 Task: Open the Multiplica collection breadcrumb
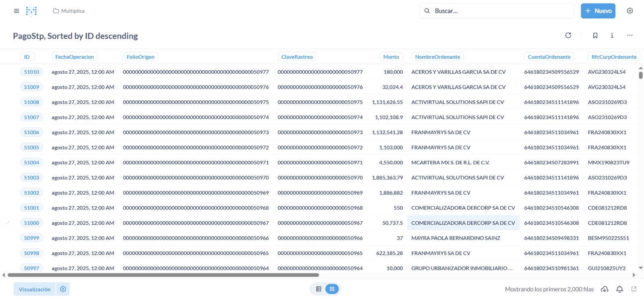coord(69,11)
